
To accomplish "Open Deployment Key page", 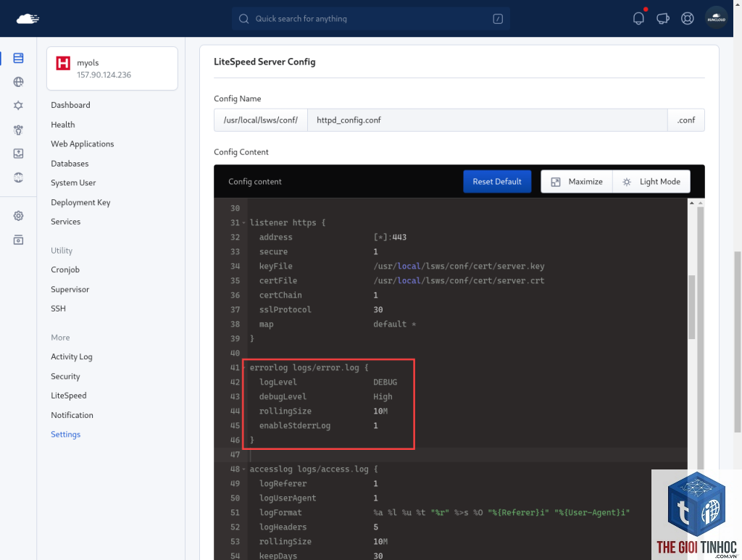I will [x=80, y=202].
